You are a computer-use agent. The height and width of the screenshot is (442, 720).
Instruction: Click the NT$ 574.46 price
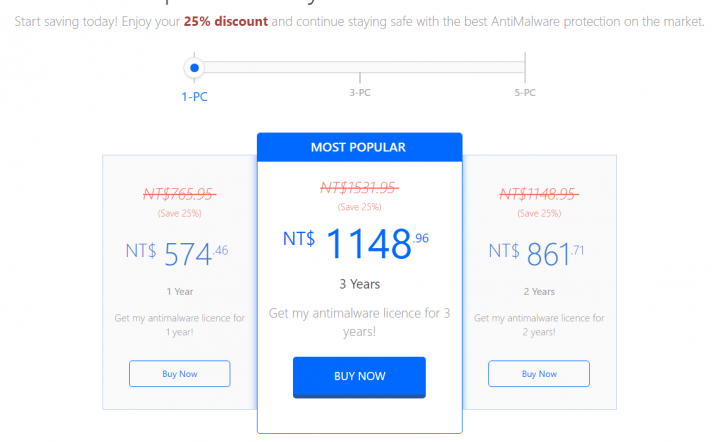[178, 253]
